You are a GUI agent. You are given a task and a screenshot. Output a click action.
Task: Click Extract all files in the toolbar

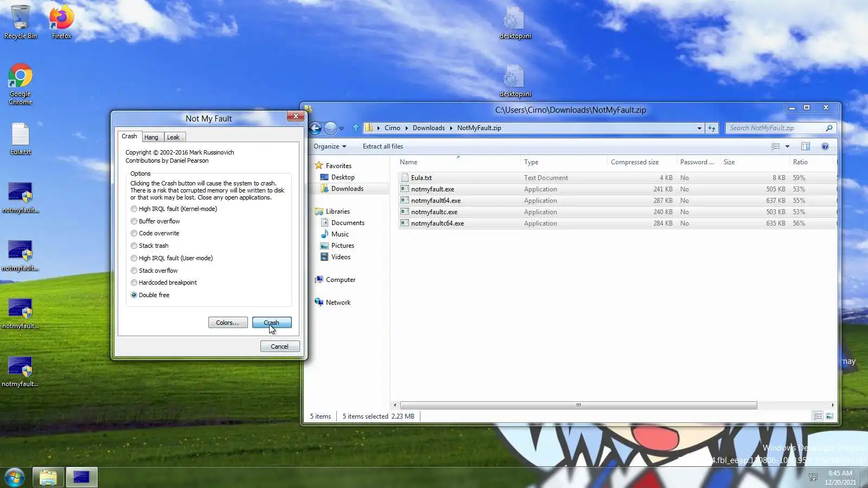pos(383,146)
